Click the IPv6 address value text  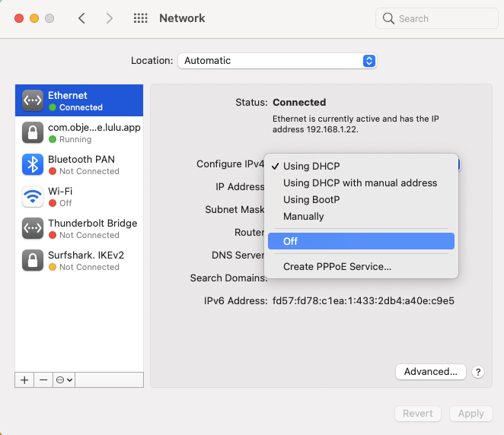(363, 301)
